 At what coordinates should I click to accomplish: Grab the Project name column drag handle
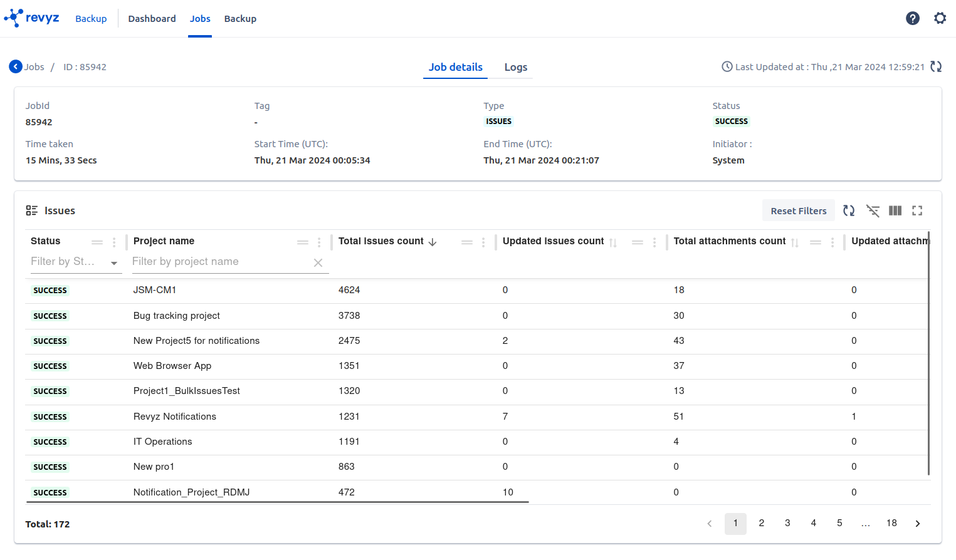click(303, 242)
